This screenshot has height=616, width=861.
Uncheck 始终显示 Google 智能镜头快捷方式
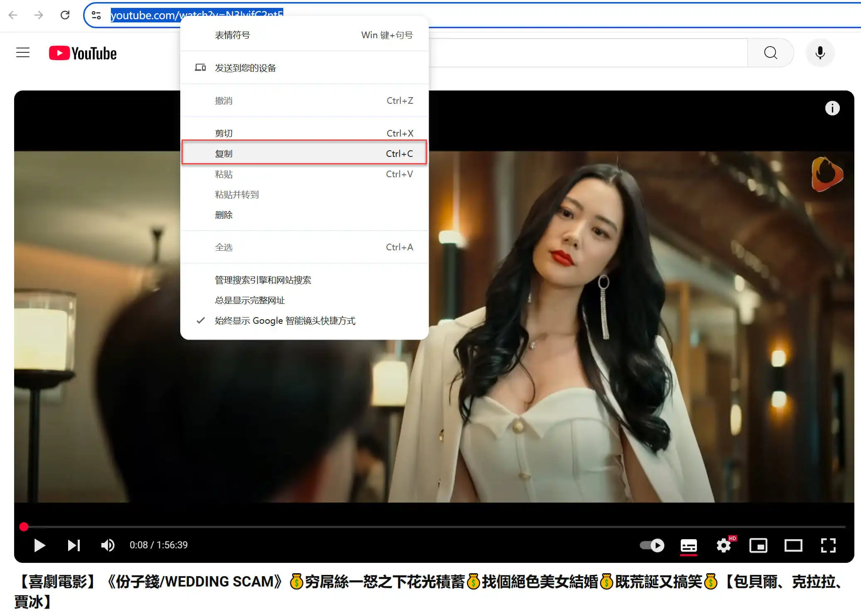point(304,320)
